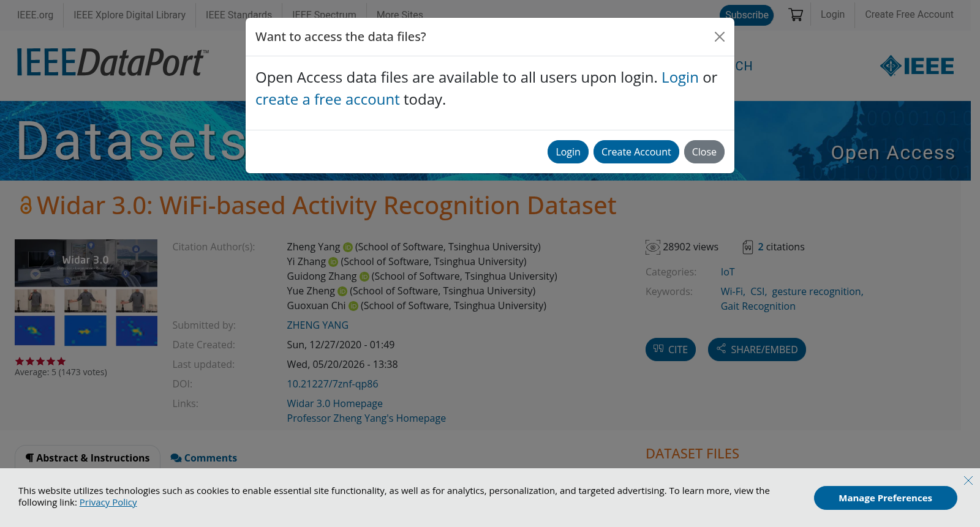
Task: Open IEEE Standards link
Action: tap(238, 15)
